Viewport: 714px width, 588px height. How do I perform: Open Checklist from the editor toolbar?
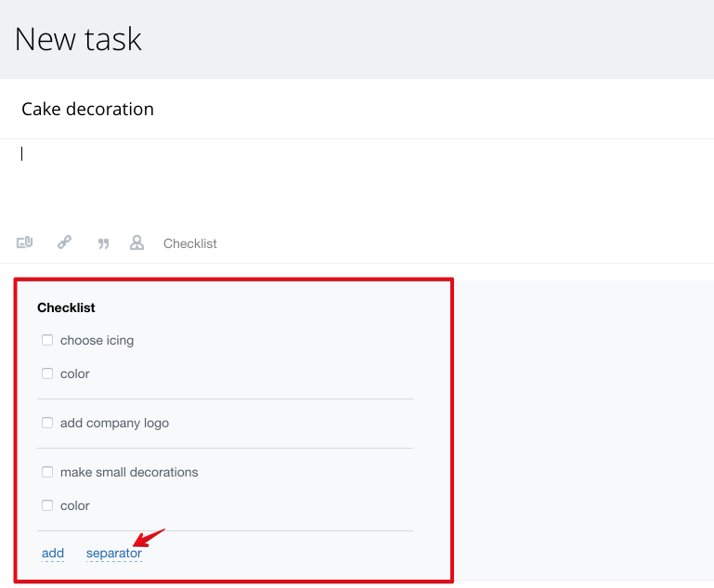click(189, 243)
